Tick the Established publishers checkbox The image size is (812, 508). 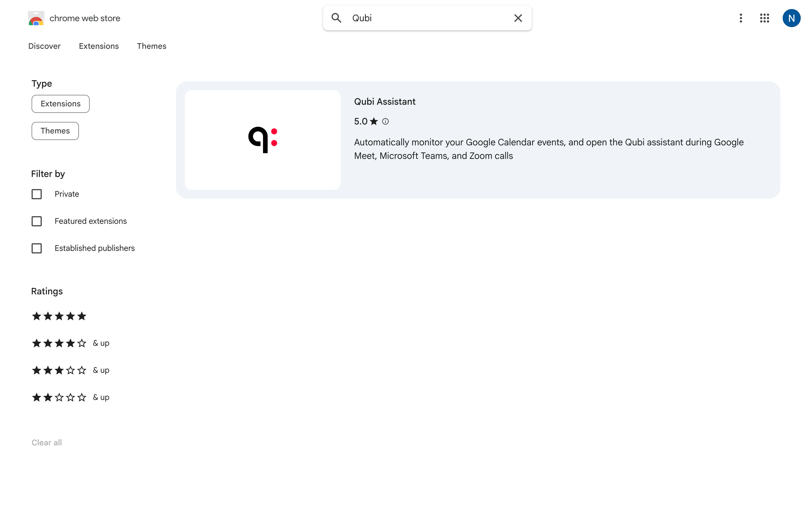(x=37, y=248)
